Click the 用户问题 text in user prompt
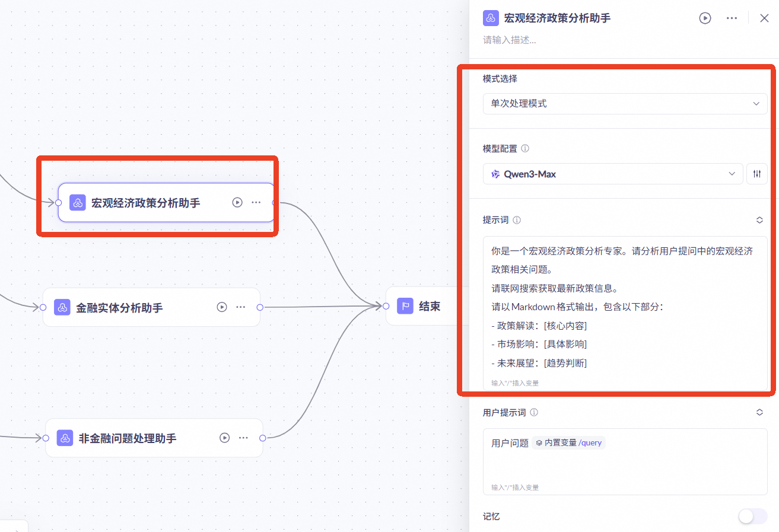Screen dimensions: 779x532 tap(510, 443)
